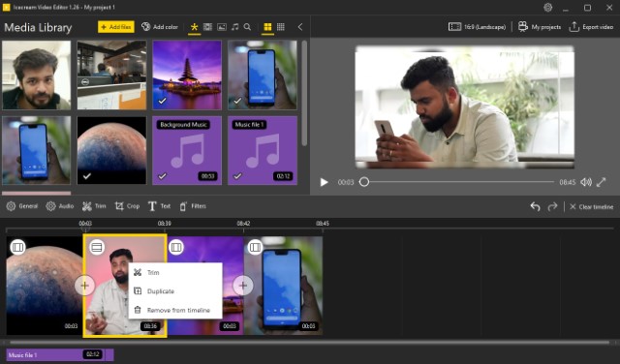Open Audio settings tool
Viewport: 620px width, 364px height.
60,206
